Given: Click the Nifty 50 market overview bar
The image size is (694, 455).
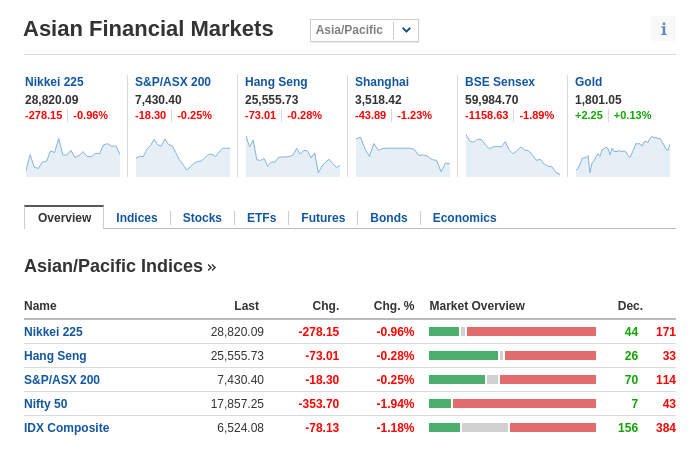Looking at the screenshot, I should 513,403.
